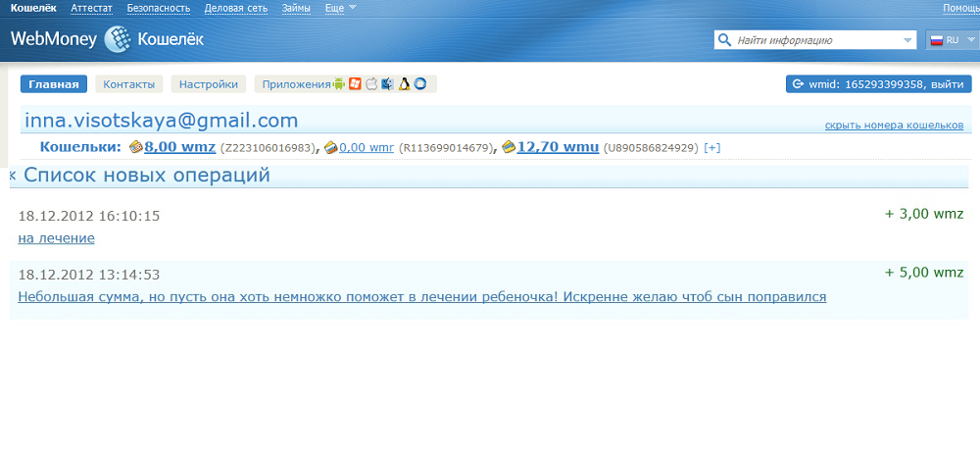This screenshot has width=980, height=457.
Task: Open the '8,00 wmz' wallet link
Action: [x=180, y=147]
